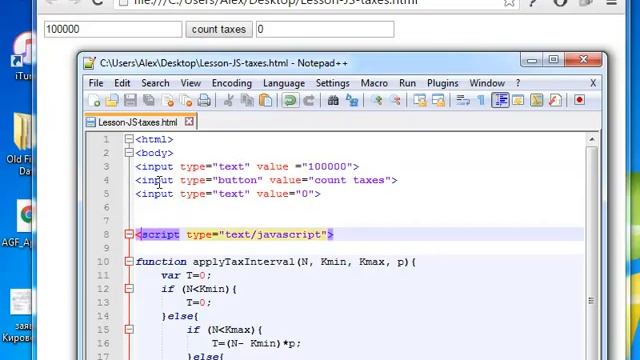Image resolution: width=640 pixels, height=360 pixels.
Task: Click the document map toolbar icon
Action: 537,100
